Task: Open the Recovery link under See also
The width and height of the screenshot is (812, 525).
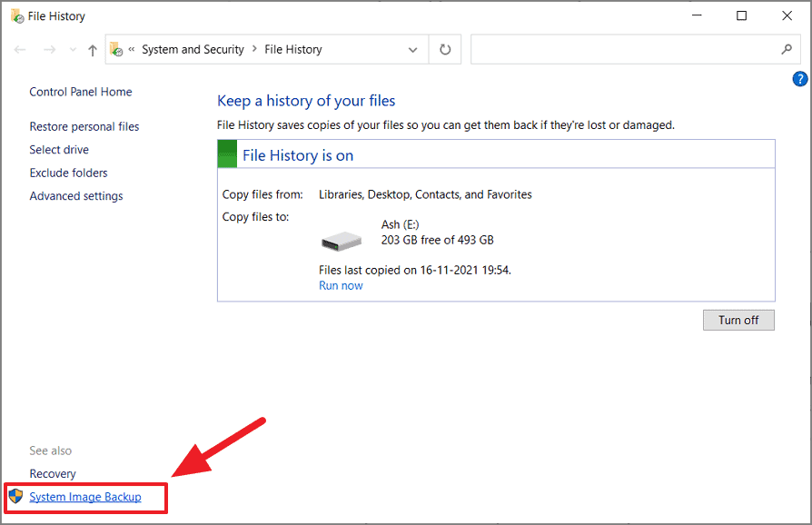Action: pyautogui.click(x=53, y=474)
